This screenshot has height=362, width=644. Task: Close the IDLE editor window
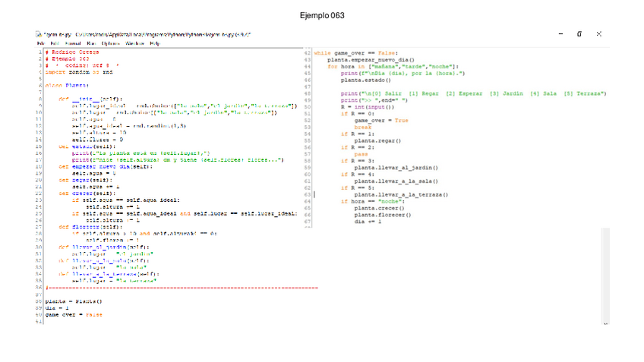[599, 34]
